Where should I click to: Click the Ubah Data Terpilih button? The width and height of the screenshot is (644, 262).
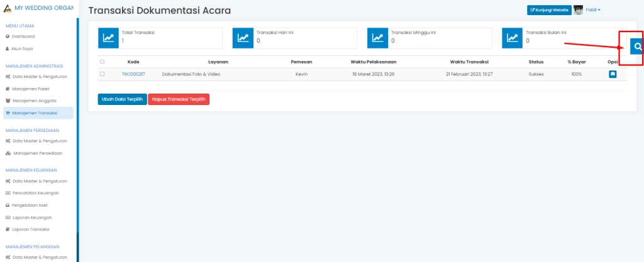[122, 99]
